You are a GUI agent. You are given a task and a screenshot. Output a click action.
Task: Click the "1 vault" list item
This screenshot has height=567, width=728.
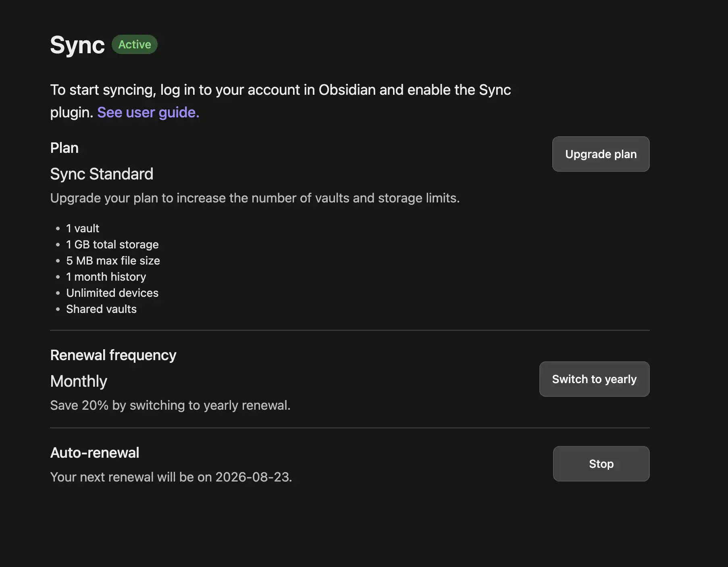[83, 228]
